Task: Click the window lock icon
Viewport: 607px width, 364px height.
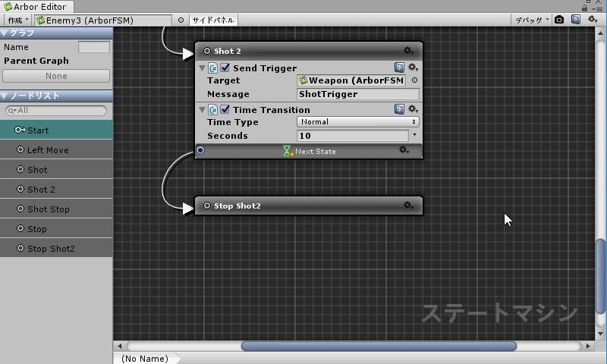Action: coord(584,8)
